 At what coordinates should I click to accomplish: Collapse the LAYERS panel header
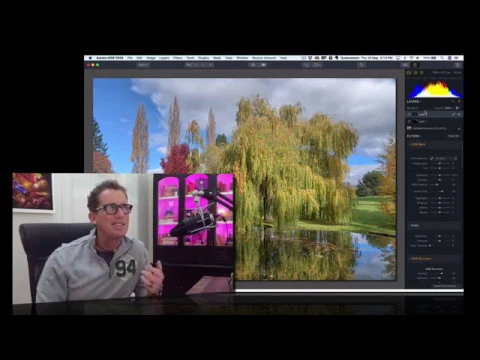(x=414, y=101)
